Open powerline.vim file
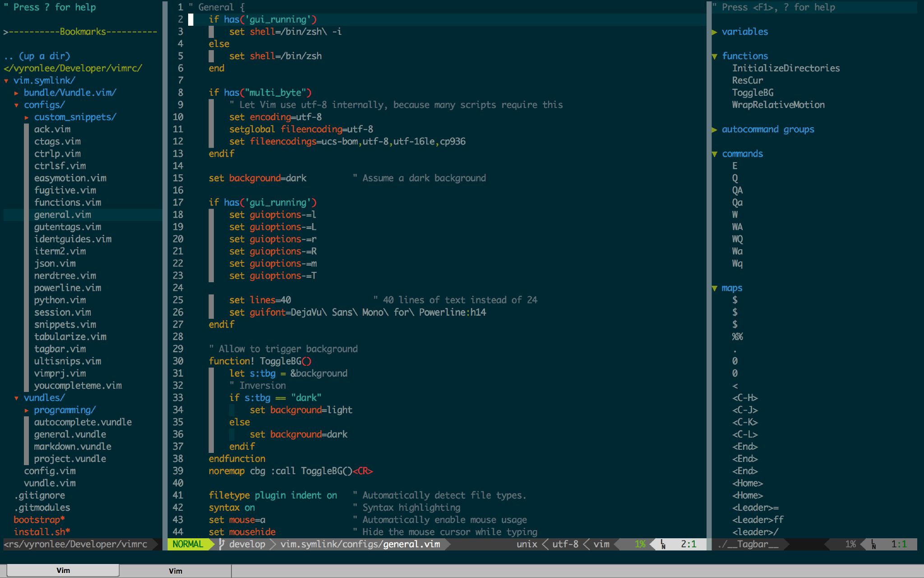Viewport: 924px width, 578px height. coord(68,288)
